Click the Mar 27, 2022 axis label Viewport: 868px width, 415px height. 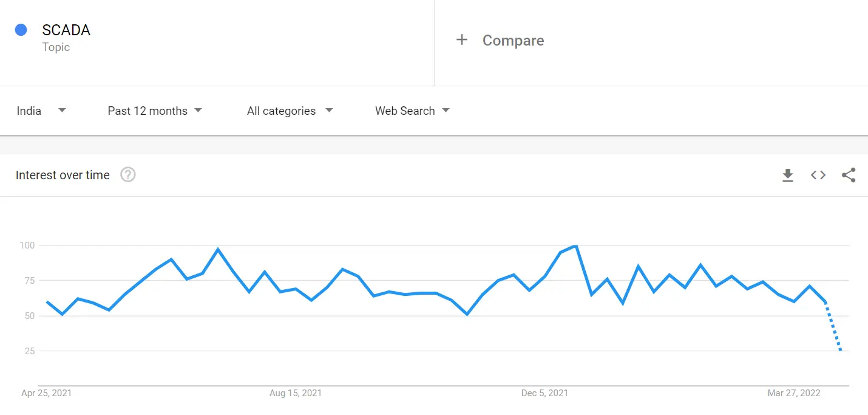[x=794, y=393]
